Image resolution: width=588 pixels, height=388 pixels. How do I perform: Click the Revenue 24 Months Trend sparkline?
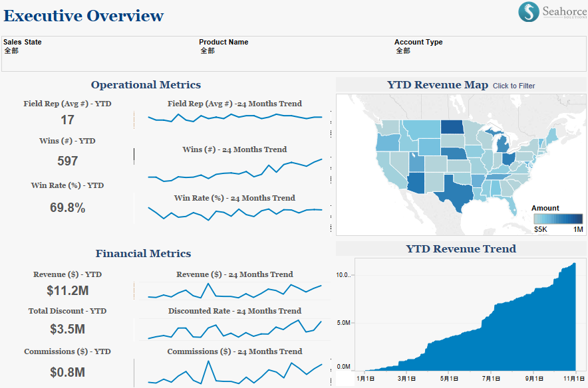coord(234,291)
